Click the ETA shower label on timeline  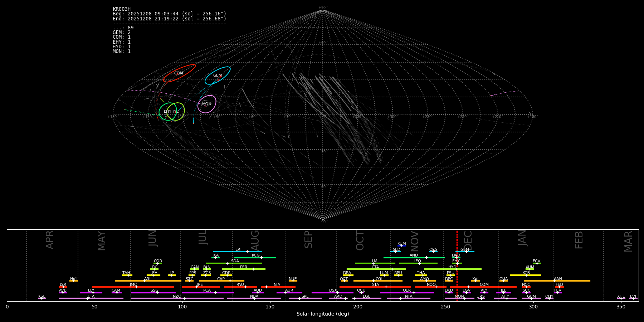coord(91,297)
